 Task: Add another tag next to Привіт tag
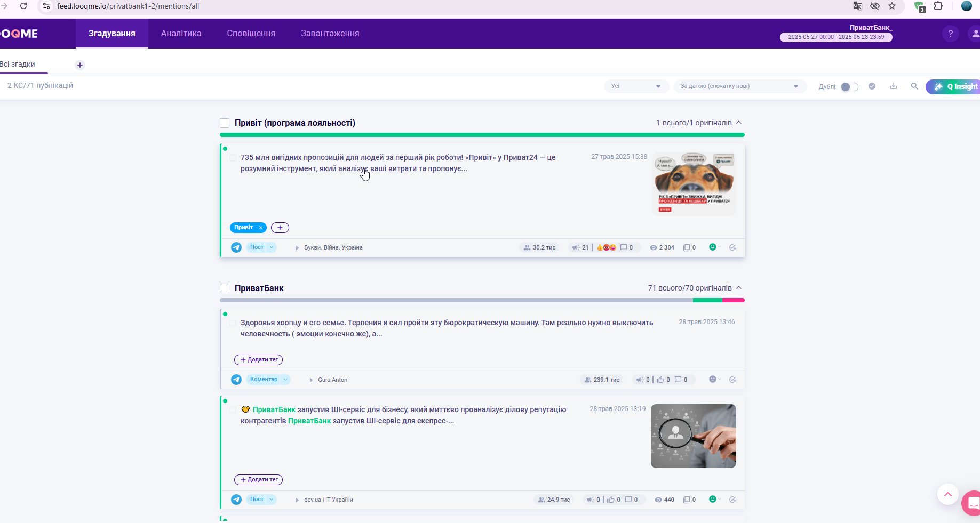point(280,228)
